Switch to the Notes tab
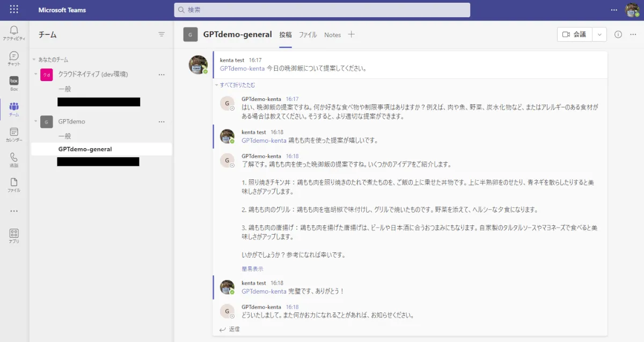The height and width of the screenshot is (342, 644). [x=332, y=35]
